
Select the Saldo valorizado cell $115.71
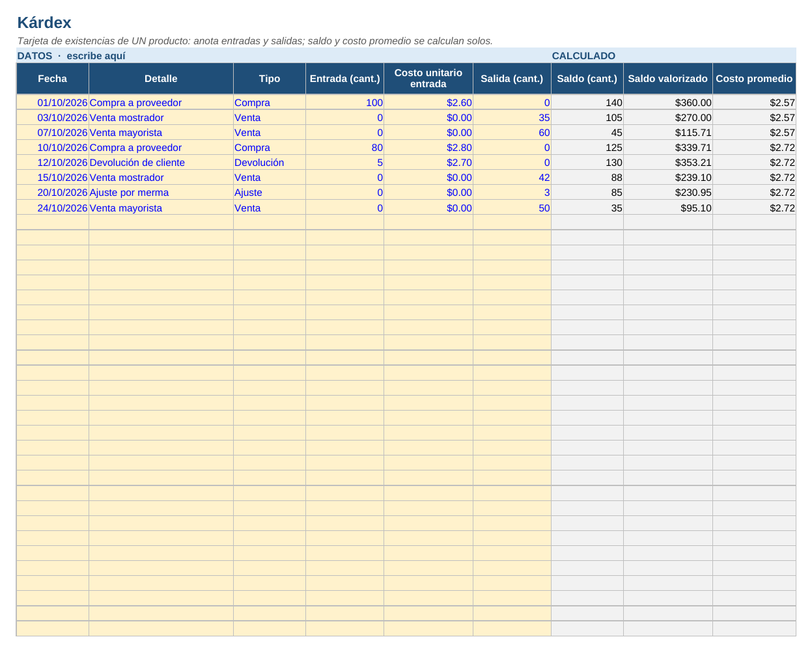(x=668, y=133)
